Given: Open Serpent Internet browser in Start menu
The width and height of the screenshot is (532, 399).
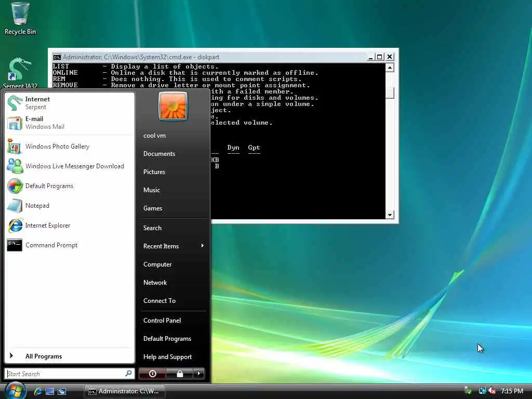Looking at the screenshot, I should coord(70,103).
